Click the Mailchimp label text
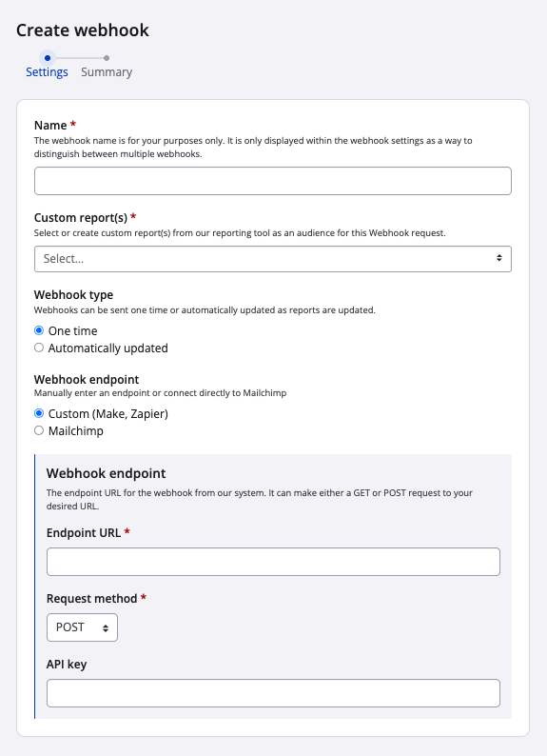The width and height of the screenshot is (547, 756). click(75, 431)
